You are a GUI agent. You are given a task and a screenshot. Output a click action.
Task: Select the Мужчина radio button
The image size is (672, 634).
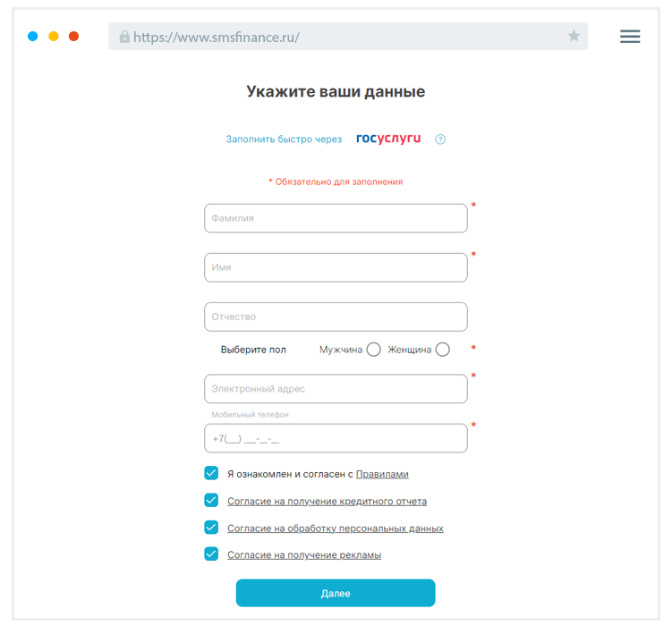[x=374, y=350]
